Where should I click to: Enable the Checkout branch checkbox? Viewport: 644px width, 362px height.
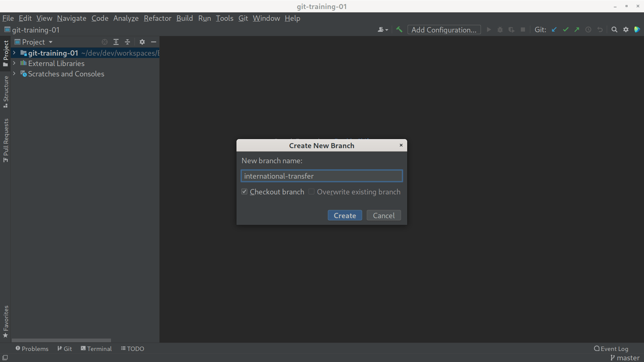[x=245, y=191]
